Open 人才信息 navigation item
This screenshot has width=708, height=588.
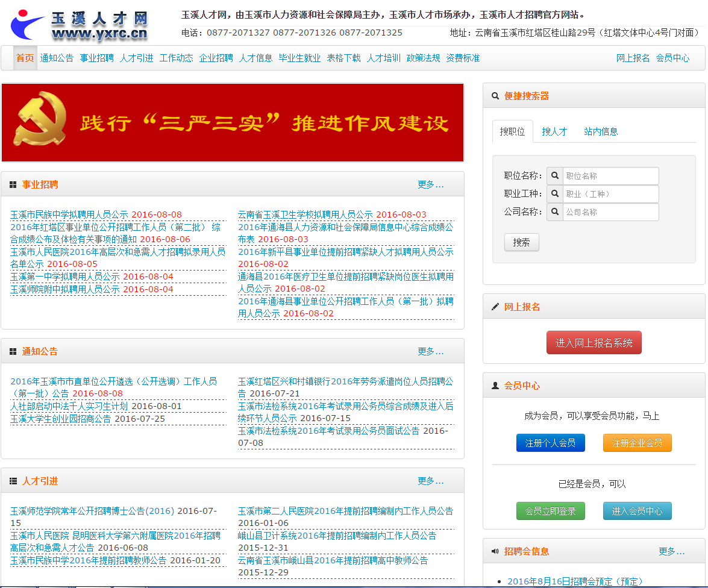click(x=255, y=58)
